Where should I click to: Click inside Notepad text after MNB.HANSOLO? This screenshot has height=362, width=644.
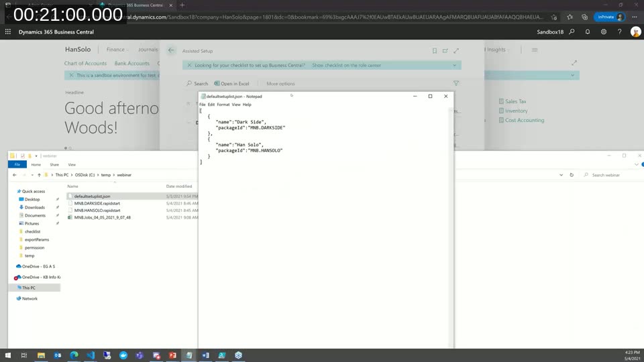[283, 151]
